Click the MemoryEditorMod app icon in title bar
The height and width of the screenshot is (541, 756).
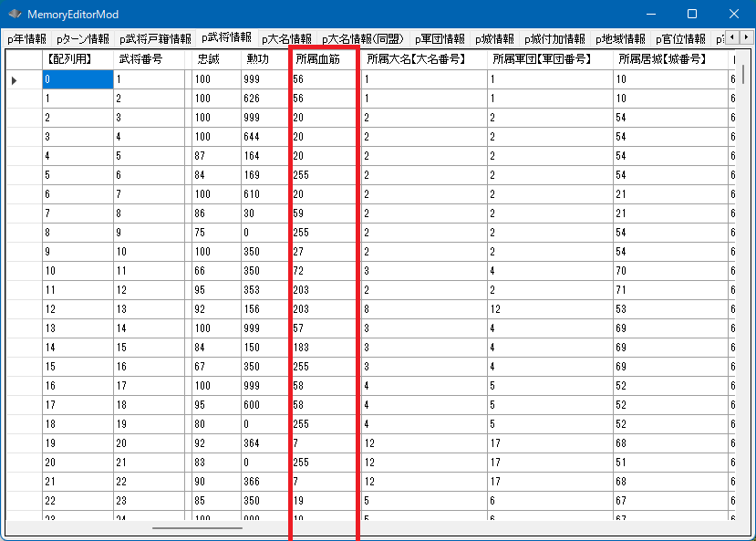(15, 15)
